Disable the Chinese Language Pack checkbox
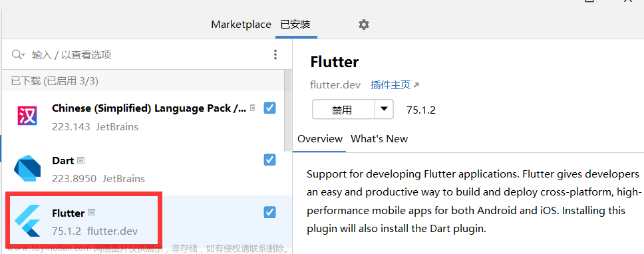 tap(269, 108)
